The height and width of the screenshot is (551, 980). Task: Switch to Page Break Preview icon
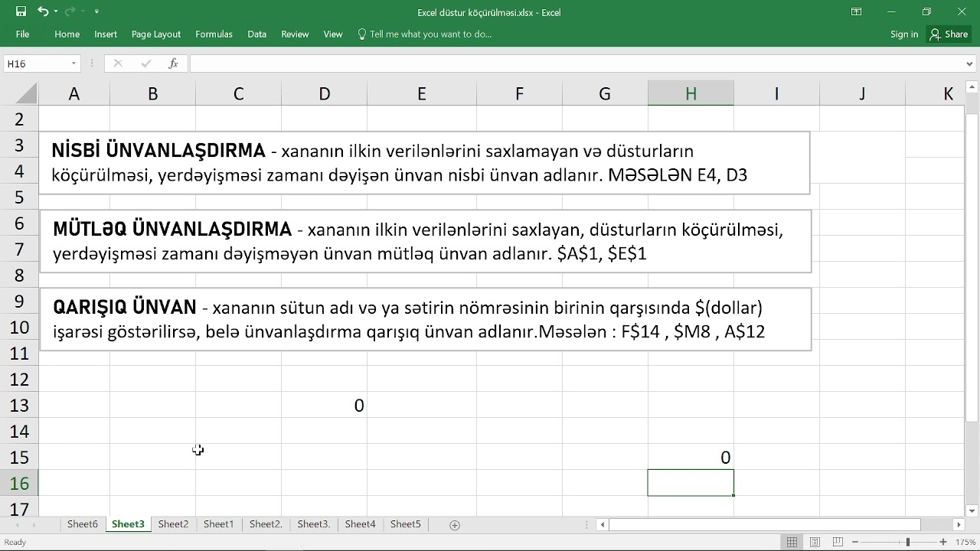pos(838,542)
